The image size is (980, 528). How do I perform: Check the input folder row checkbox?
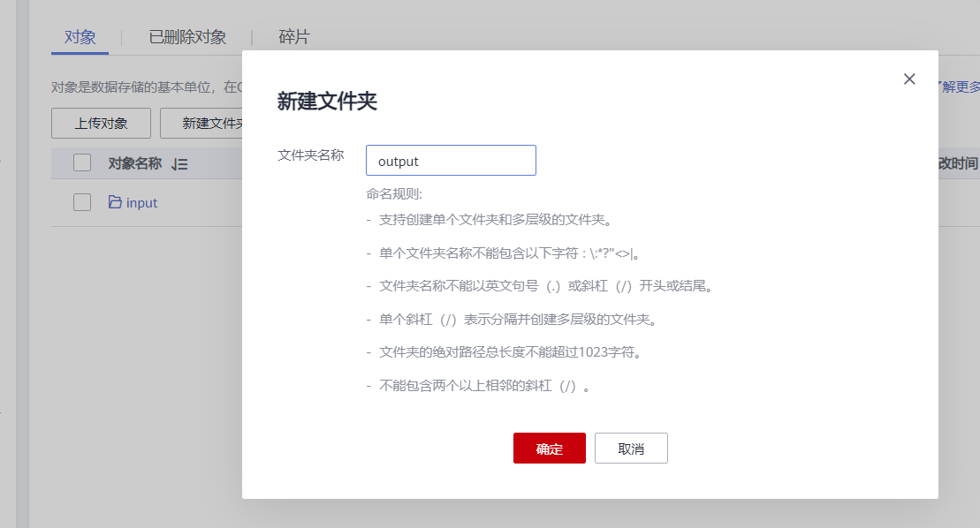tap(82, 202)
